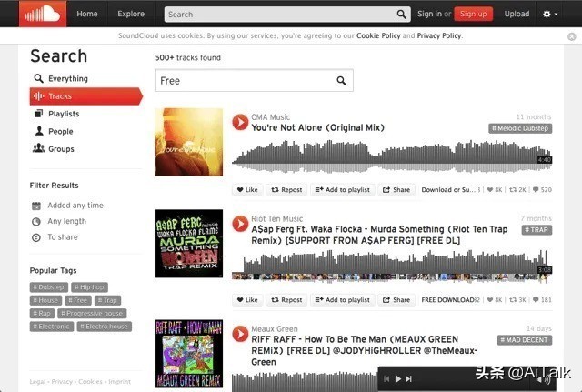Like the A$AP Ferg Murda Something track
The image size is (582, 392).
(247, 299)
